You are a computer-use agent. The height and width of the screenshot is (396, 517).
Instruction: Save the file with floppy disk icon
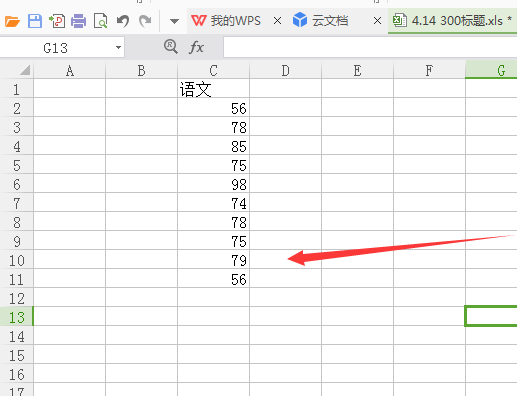[x=35, y=21]
